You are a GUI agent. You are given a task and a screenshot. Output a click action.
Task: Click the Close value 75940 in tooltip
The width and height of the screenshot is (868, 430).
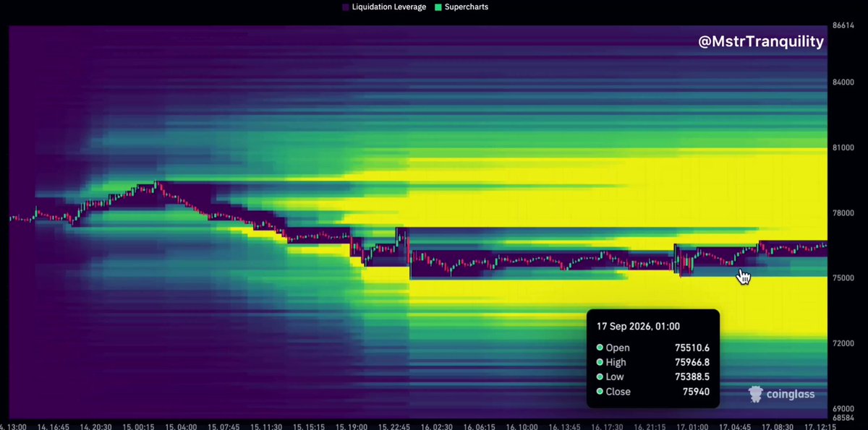696,392
